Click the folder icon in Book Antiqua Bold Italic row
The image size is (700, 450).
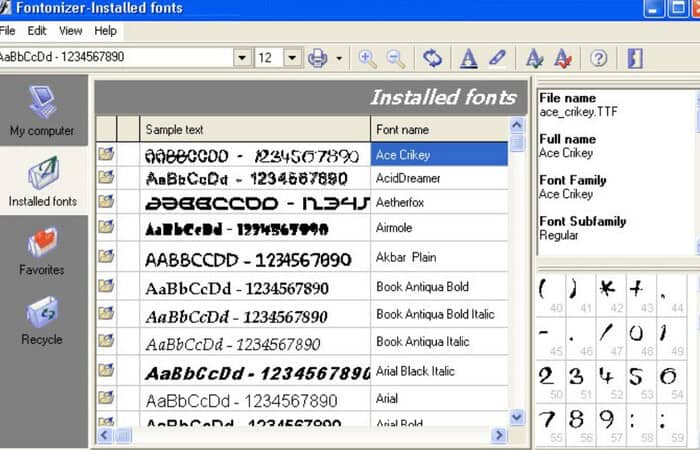pyautogui.click(x=106, y=312)
